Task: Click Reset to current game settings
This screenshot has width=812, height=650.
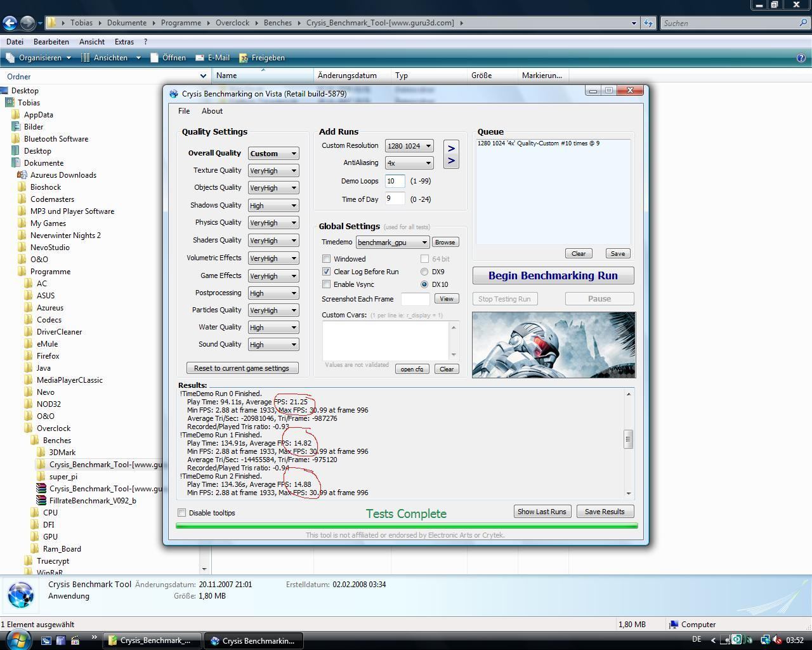Action: click(x=242, y=368)
